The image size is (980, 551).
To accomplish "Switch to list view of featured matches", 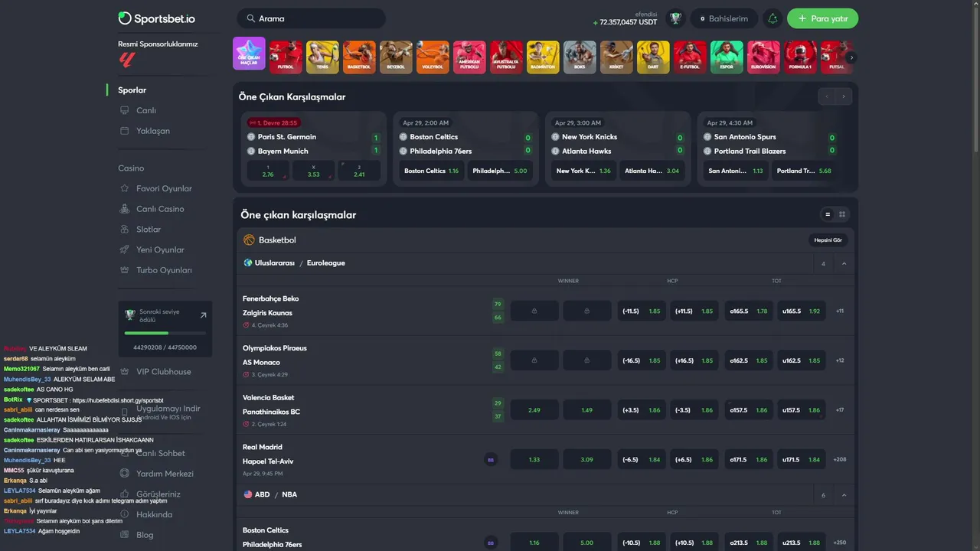I will (x=828, y=214).
